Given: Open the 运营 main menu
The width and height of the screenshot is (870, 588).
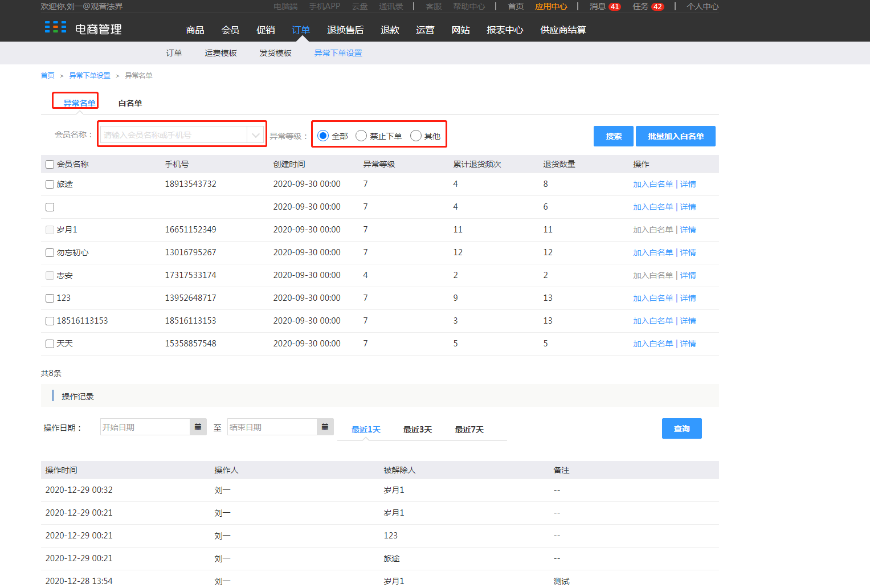Looking at the screenshot, I should (425, 30).
